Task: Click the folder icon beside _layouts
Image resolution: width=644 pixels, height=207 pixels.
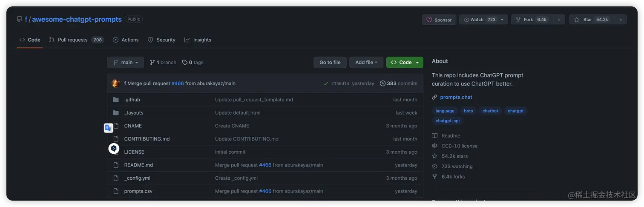Action: 116,113
